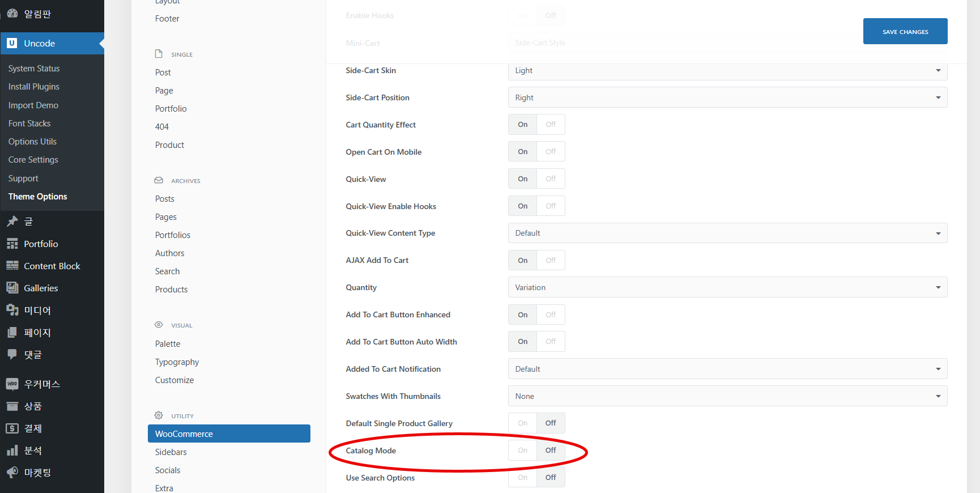Click the Portfolio grid icon
Image resolution: width=980 pixels, height=493 pixels.
(12, 244)
